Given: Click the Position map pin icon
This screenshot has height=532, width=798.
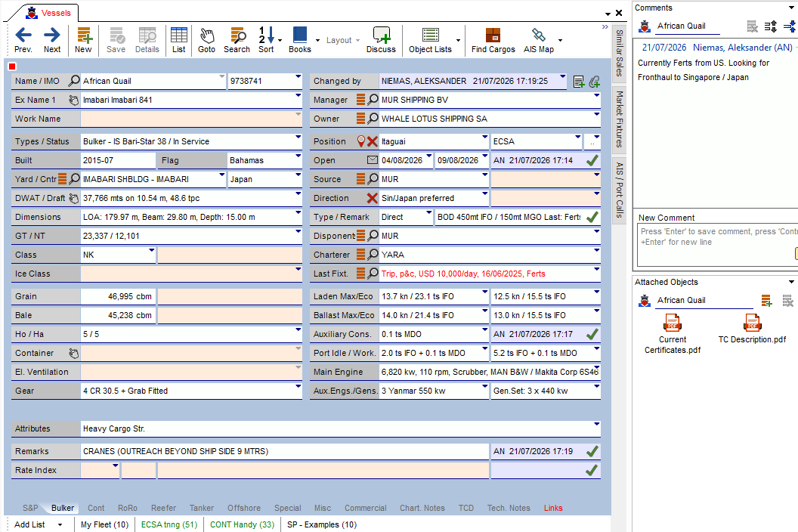Looking at the screenshot, I should click(x=361, y=141).
